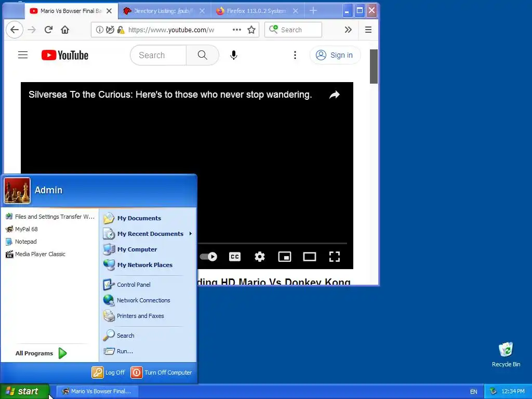
Task: Expand My Recent Documents submenu
Action: [148, 234]
